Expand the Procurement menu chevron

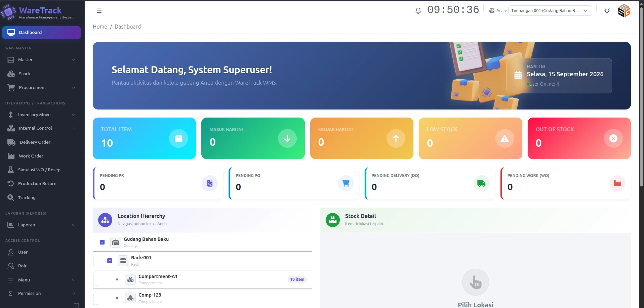(x=74, y=88)
